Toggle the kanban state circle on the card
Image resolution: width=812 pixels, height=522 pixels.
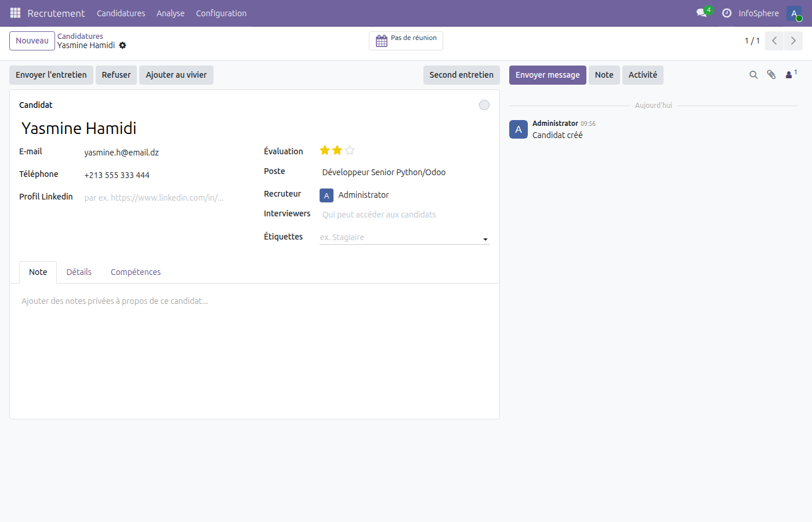484,105
